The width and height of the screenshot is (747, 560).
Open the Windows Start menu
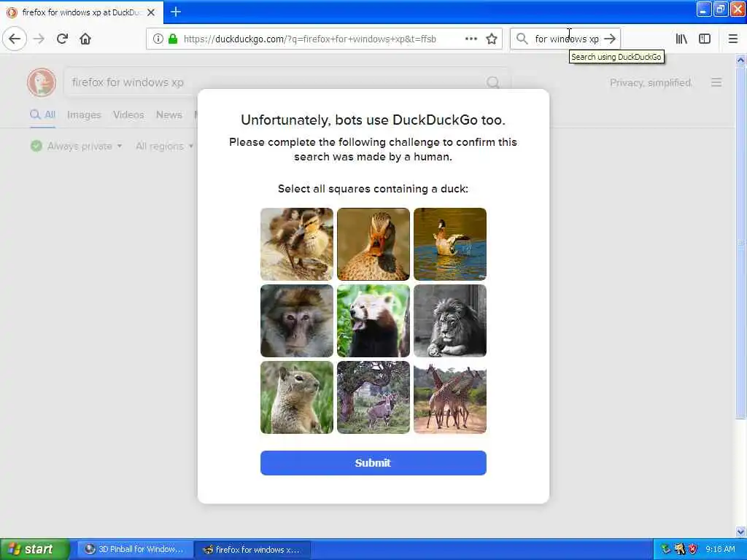pyautogui.click(x=34, y=549)
